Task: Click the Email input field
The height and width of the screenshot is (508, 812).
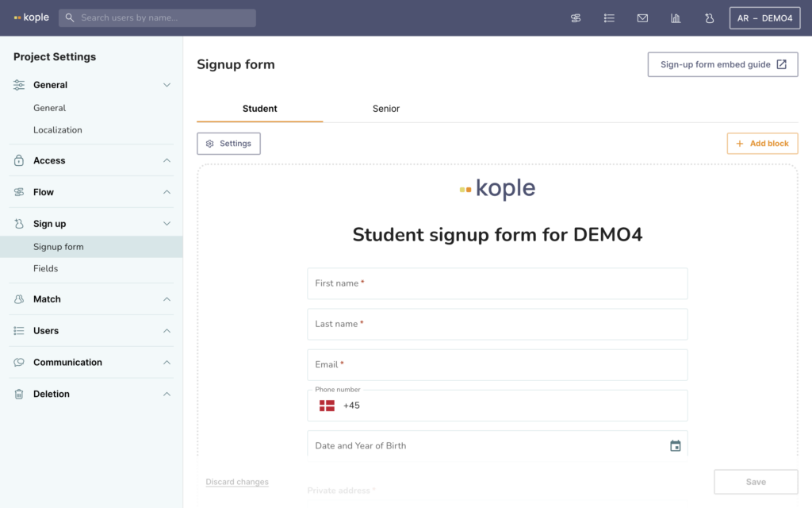Action: (x=497, y=365)
